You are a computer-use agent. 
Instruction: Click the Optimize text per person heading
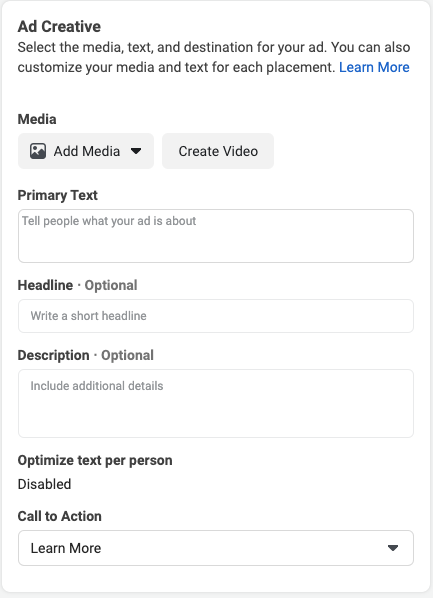point(95,460)
